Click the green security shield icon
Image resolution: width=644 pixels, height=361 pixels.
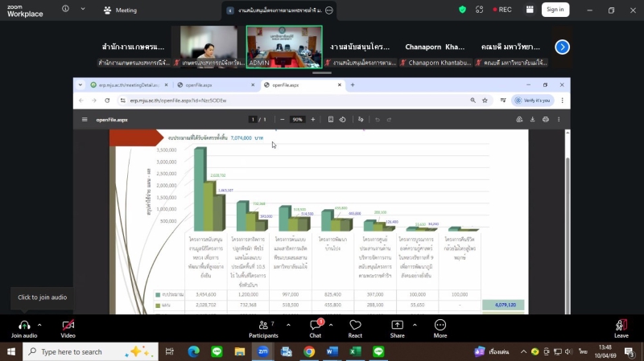462,10
